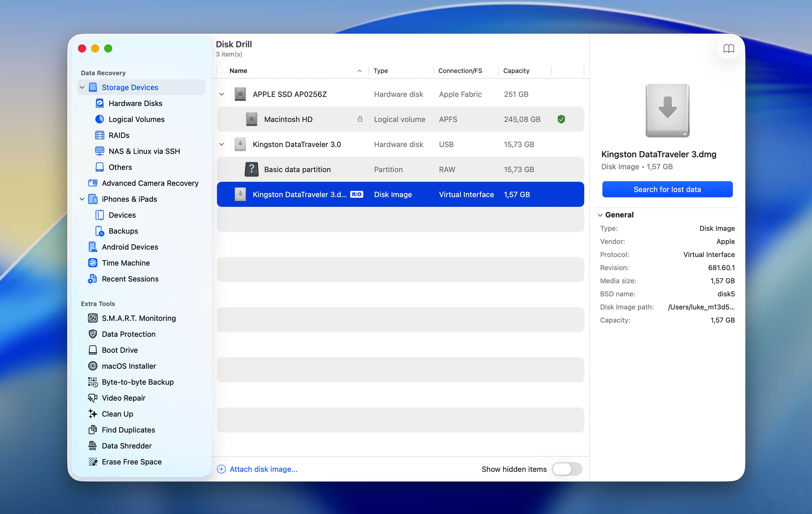This screenshot has width=812, height=514.
Task: Collapse the General details section
Action: [x=600, y=215]
